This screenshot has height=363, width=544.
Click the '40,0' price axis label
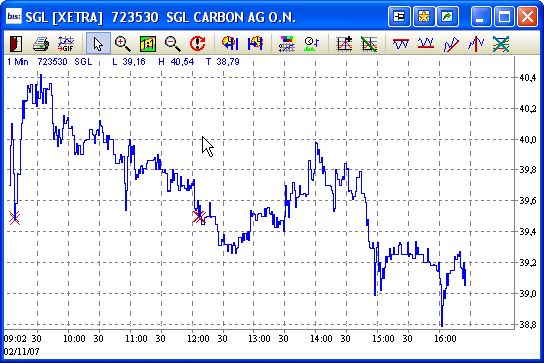coord(528,140)
